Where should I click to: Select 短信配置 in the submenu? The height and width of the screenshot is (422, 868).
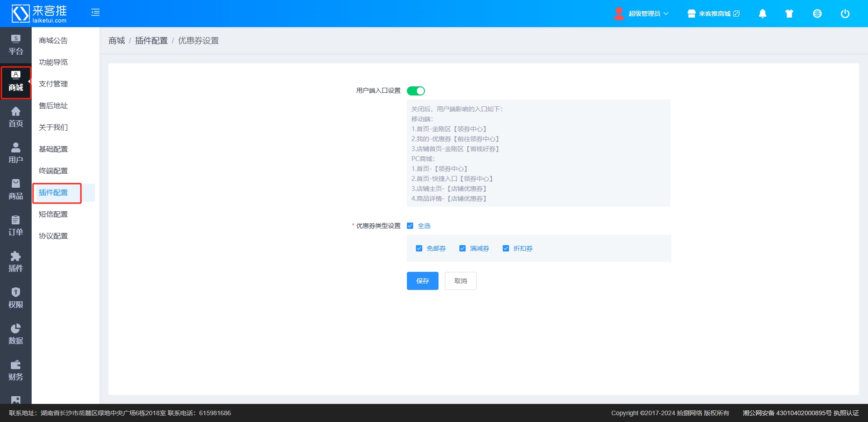coord(53,214)
